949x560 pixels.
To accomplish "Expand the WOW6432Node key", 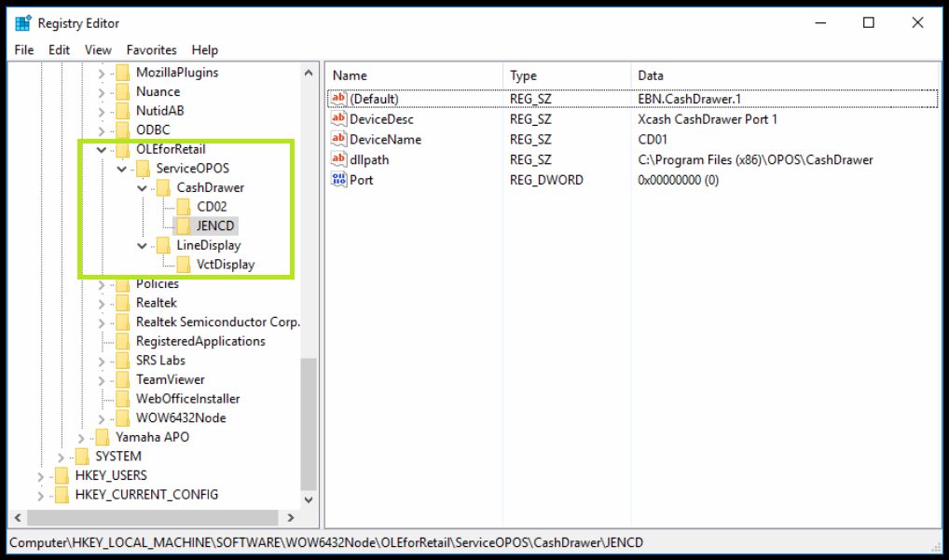I will (x=102, y=418).
